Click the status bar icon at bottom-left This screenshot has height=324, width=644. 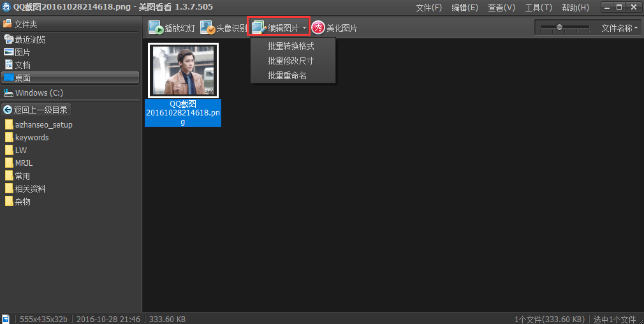[6, 318]
